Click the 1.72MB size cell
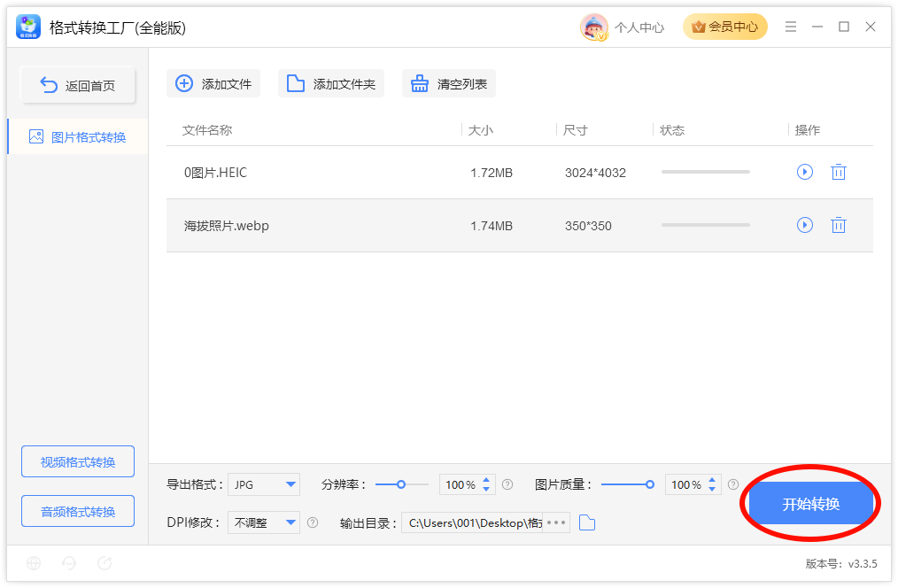Viewport: 898px width, 588px height. [492, 173]
